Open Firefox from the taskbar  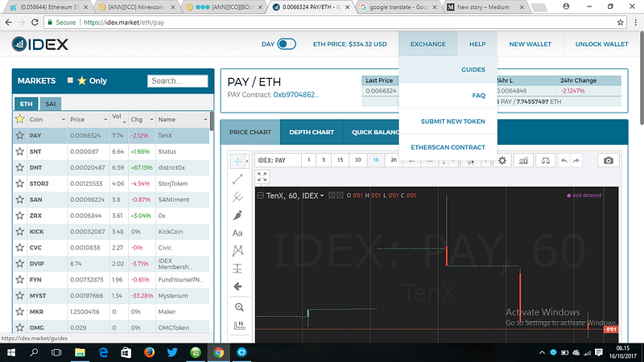pos(149,352)
